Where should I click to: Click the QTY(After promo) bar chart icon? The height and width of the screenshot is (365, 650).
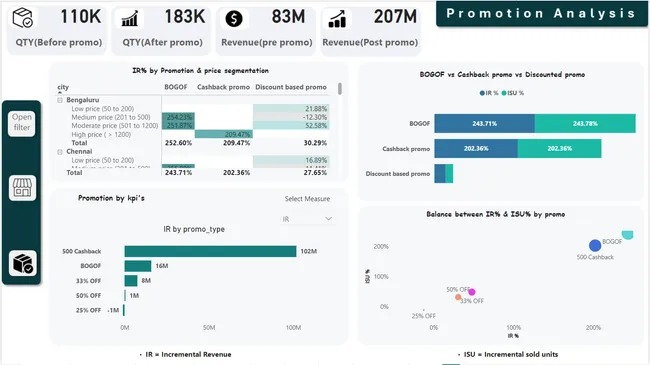point(130,19)
